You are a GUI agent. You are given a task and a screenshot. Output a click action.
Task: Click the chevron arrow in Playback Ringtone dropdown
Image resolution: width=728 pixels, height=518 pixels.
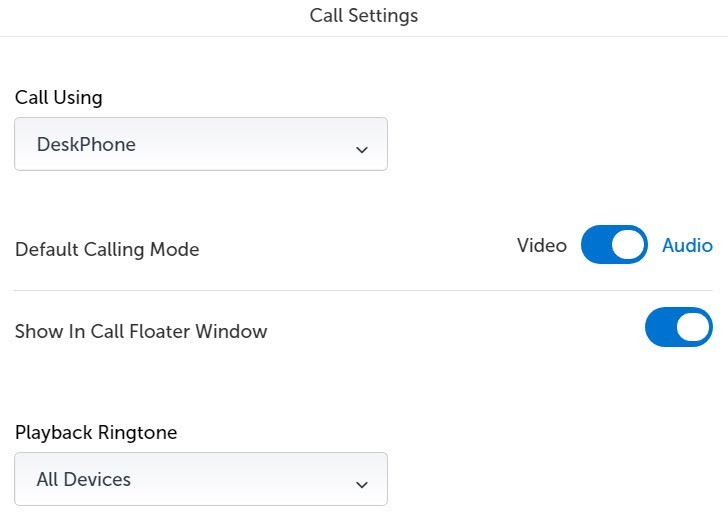click(361, 485)
